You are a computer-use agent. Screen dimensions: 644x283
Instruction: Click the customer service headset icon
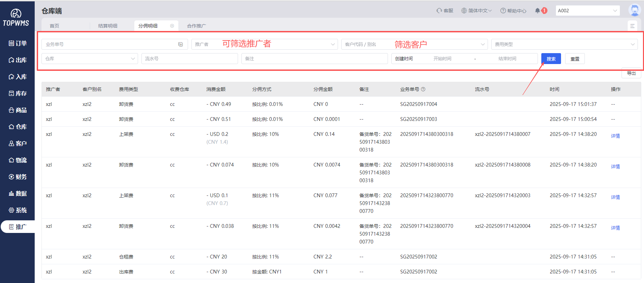point(439,11)
